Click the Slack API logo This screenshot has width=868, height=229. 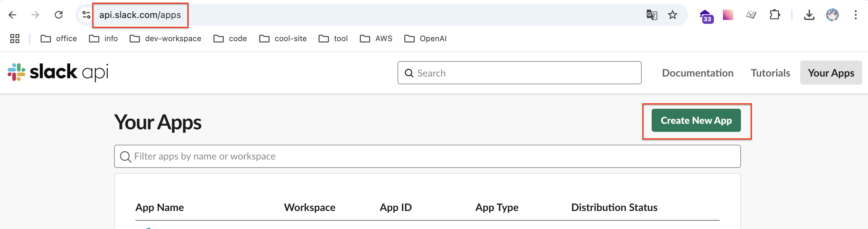click(x=58, y=72)
